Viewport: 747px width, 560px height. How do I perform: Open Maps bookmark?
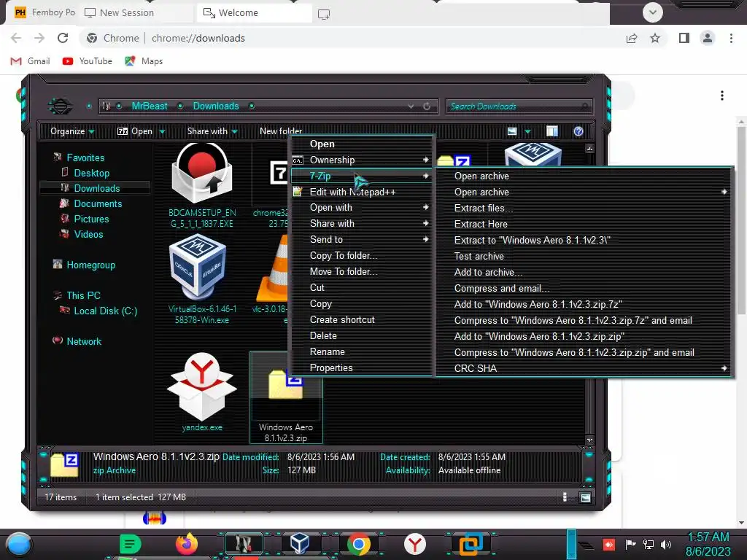[144, 61]
